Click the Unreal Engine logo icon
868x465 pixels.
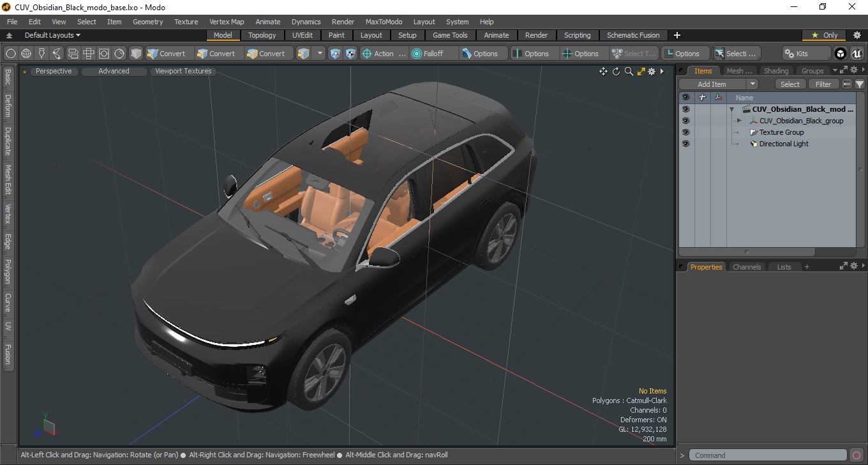(857, 54)
